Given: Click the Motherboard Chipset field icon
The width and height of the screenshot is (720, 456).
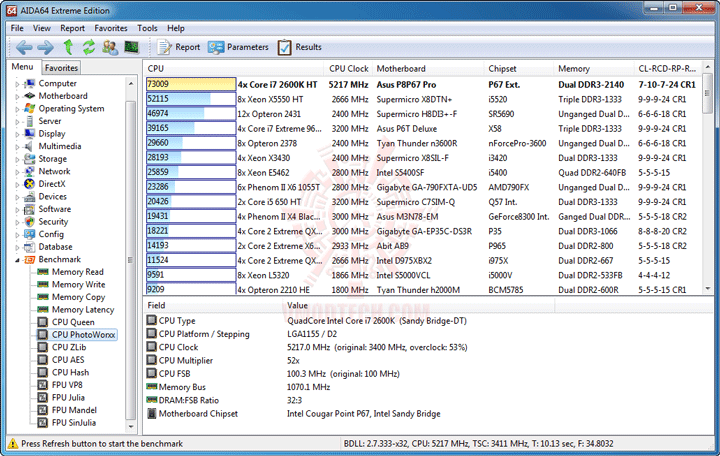Looking at the screenshot, I should click(152, 413).
